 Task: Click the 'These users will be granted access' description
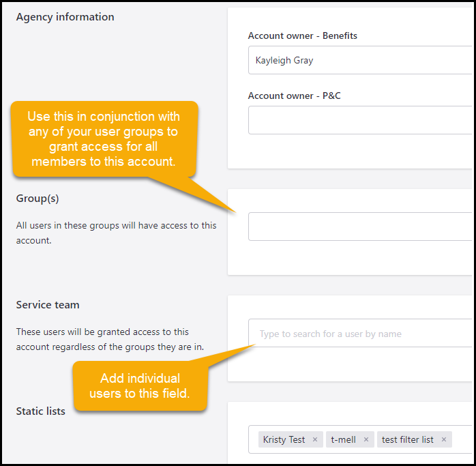pyautogui.click(x=110, y=339)
